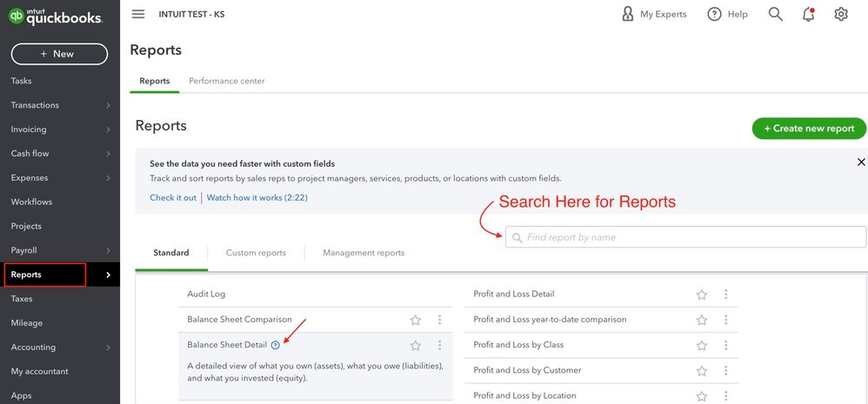Follow the Check it out link

click(x=173, y=197)
